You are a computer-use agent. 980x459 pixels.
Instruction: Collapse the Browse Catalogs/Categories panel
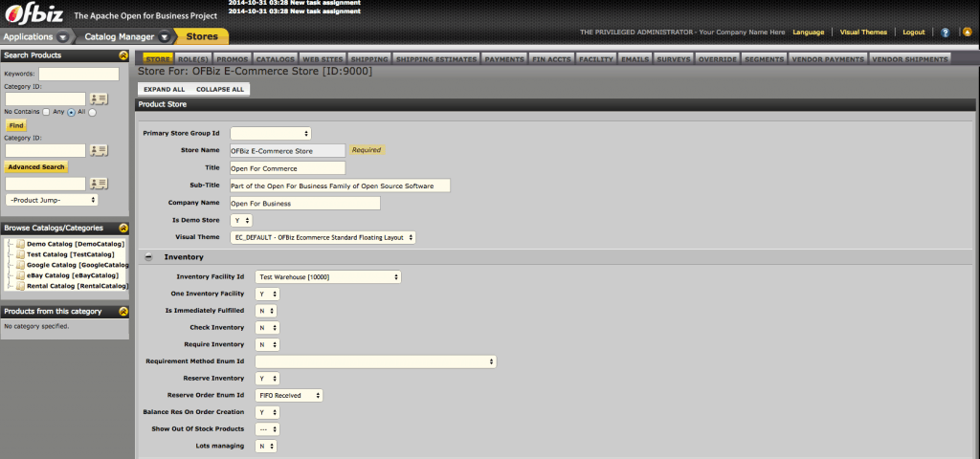click(x=123, y=229)
